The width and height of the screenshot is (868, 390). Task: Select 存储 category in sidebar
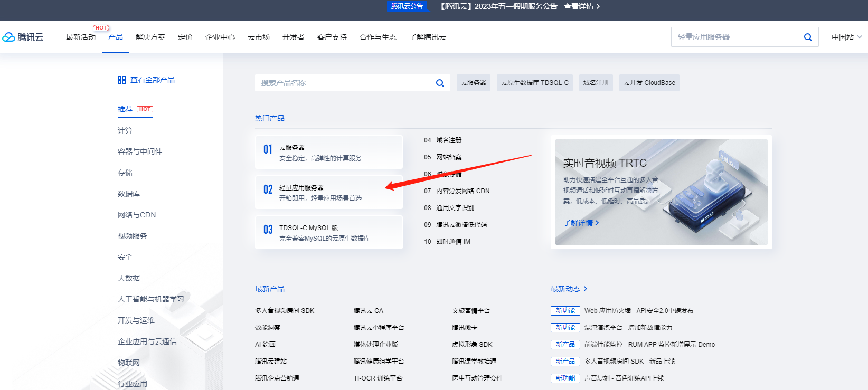[125, 173]
